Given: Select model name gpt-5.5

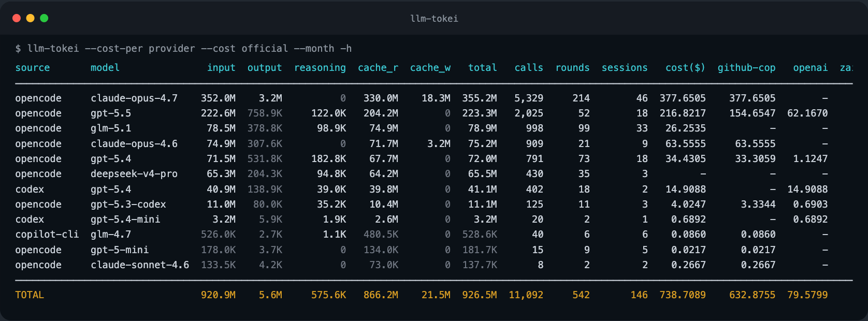Looking at the screenshot, I should tap(111, 113).
